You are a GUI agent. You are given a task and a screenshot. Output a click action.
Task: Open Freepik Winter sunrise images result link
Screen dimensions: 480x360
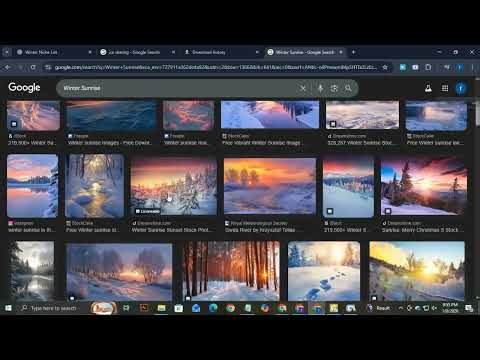110,143
